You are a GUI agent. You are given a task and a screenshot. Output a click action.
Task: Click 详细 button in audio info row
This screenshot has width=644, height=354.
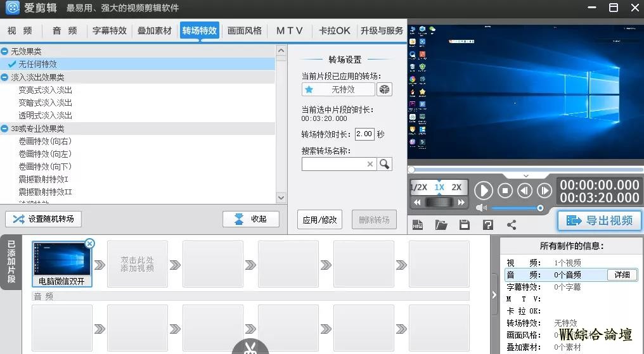(622, 275)
